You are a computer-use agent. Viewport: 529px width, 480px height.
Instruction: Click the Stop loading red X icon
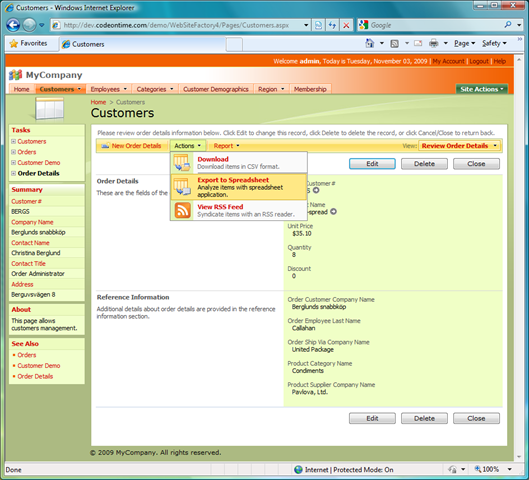(346, 25)
